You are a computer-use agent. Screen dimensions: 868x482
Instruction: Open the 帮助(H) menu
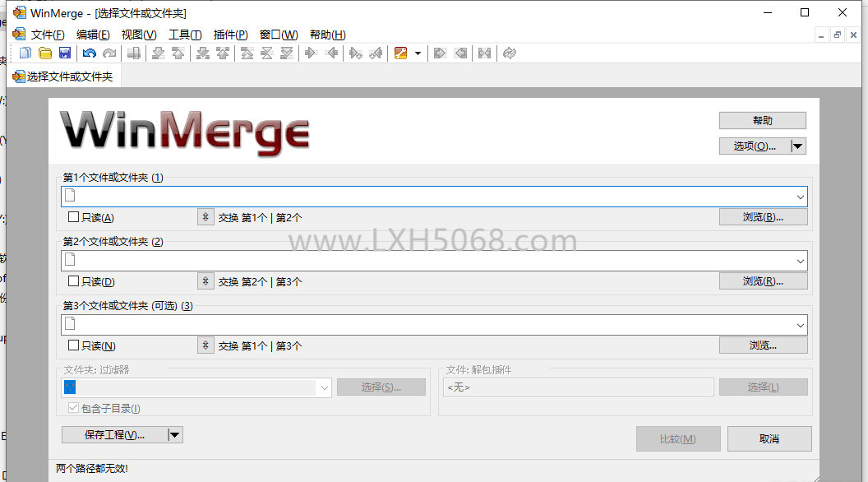[328, 35]
